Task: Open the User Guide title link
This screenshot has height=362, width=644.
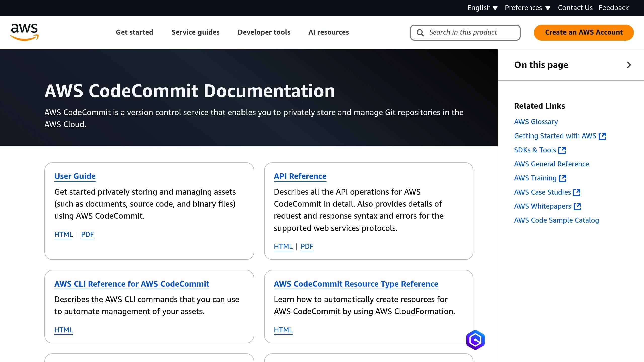Action: coord(75,176)
